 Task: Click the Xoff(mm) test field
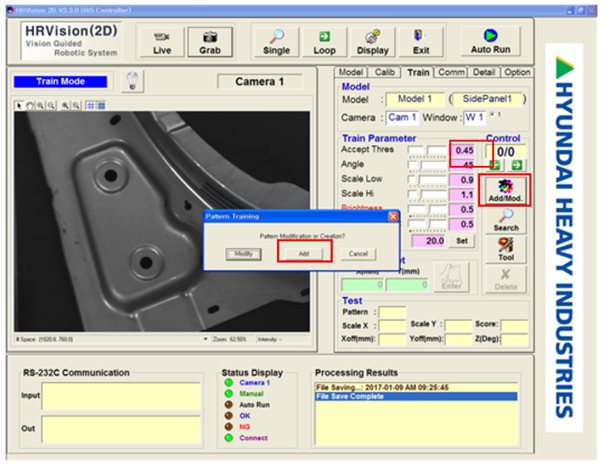(392, 339)
